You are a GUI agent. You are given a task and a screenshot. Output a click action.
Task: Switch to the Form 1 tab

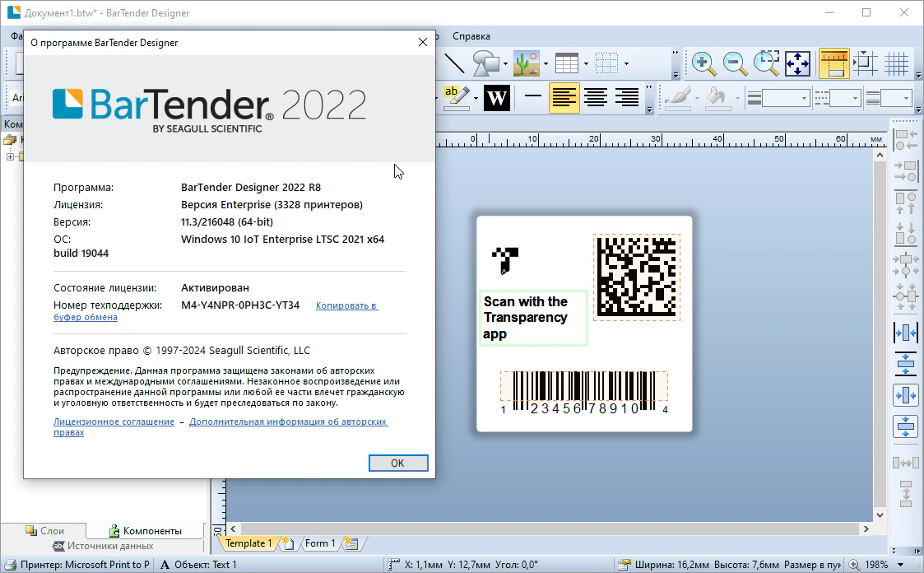click(x=320, y=543)
